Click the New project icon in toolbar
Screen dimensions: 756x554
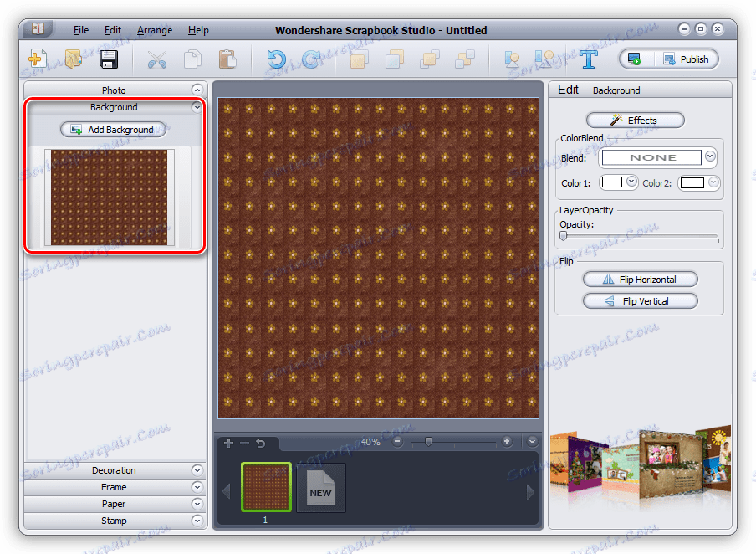tap(37, 60)
